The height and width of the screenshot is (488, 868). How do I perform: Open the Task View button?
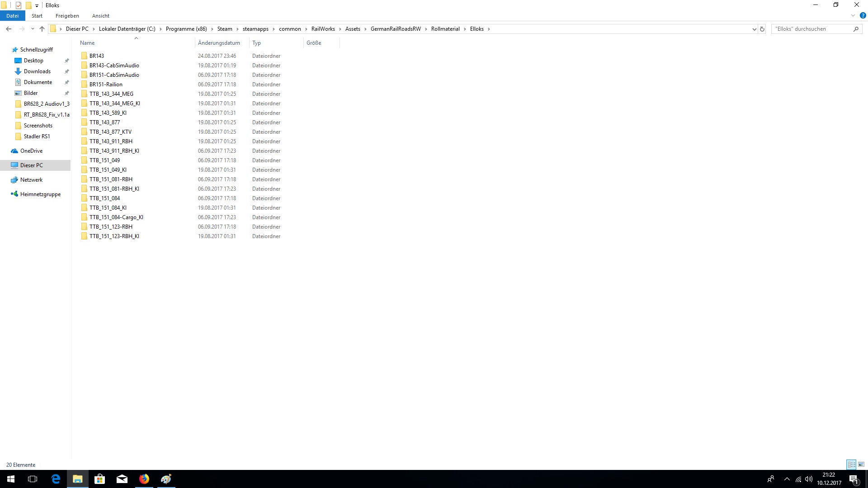(x=33, y=479)
